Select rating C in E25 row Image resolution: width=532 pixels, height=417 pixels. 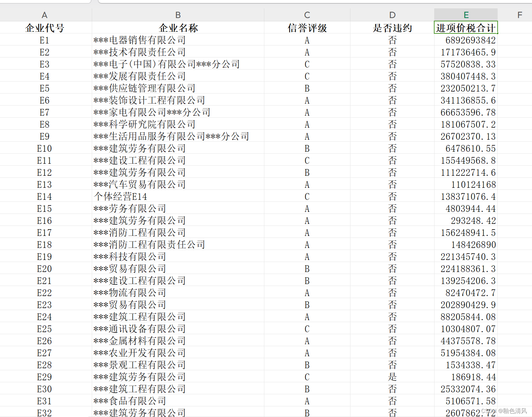tap(307, 329)
